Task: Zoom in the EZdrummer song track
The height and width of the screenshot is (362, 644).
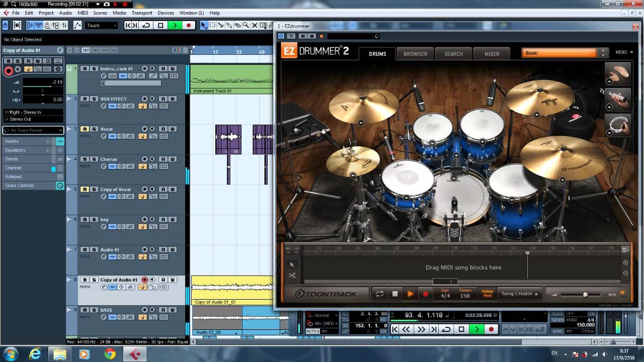Action: (x=625, y=263)
